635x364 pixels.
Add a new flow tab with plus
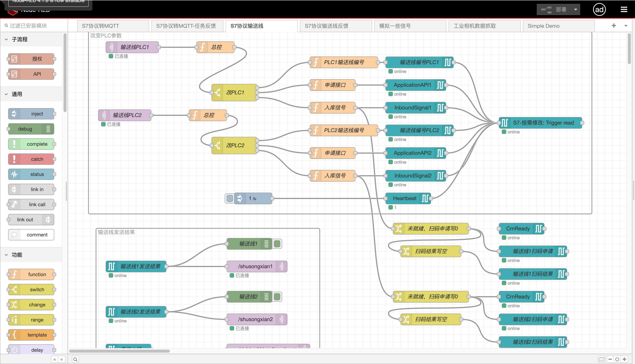[x=614, y=26]
